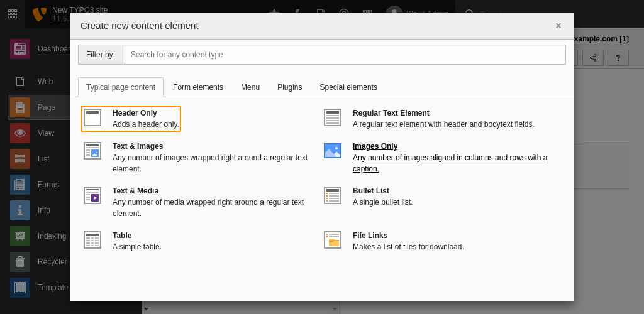The image size is (644, 314).
Task: Select the Typical page content tab
Action: coord(121,87)
